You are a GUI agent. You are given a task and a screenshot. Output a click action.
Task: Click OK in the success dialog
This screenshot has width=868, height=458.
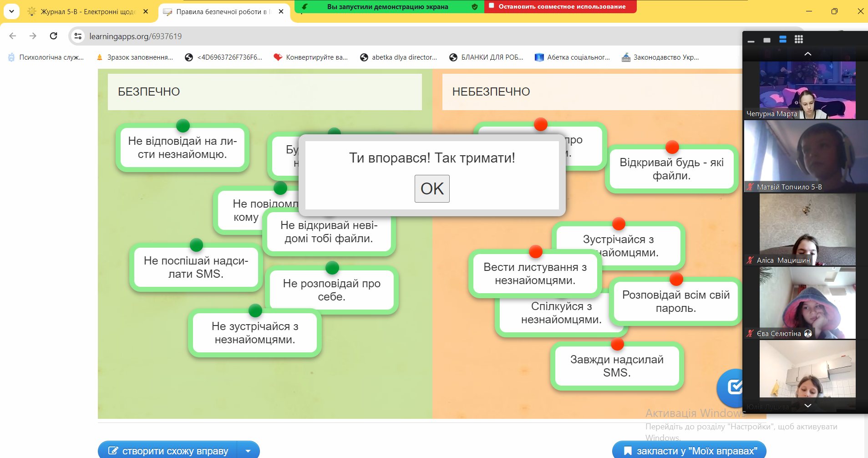click(x=432, y=188)
